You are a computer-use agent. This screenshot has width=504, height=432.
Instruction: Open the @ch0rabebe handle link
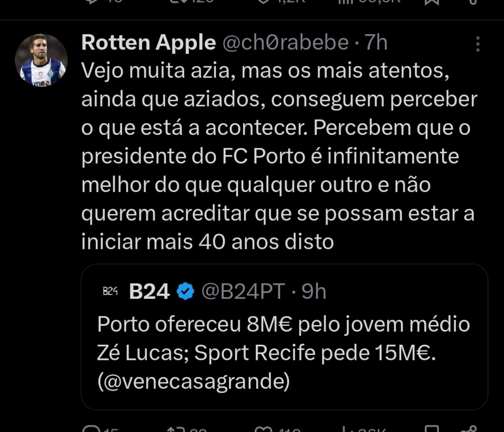point(285,43)
